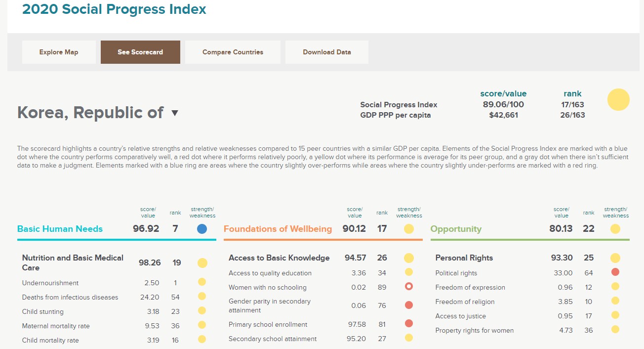Click the red dot for Gender parity in secondary attainment

[408, 305]
